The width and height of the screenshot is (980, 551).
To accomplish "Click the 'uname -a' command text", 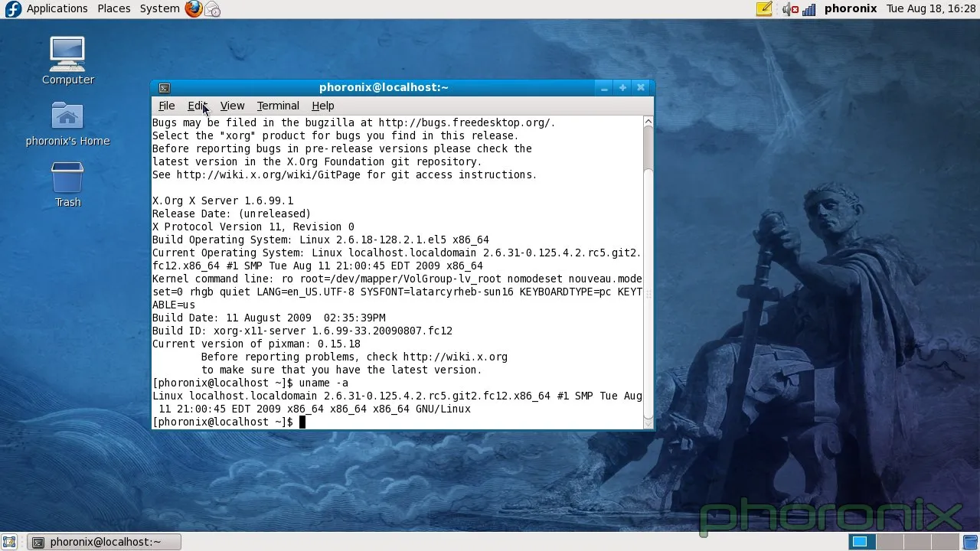I will coord(324,383).
